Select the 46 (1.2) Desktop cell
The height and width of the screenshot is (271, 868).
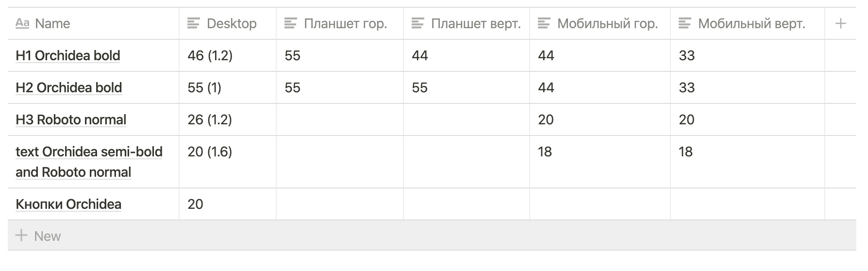[228, 55]
